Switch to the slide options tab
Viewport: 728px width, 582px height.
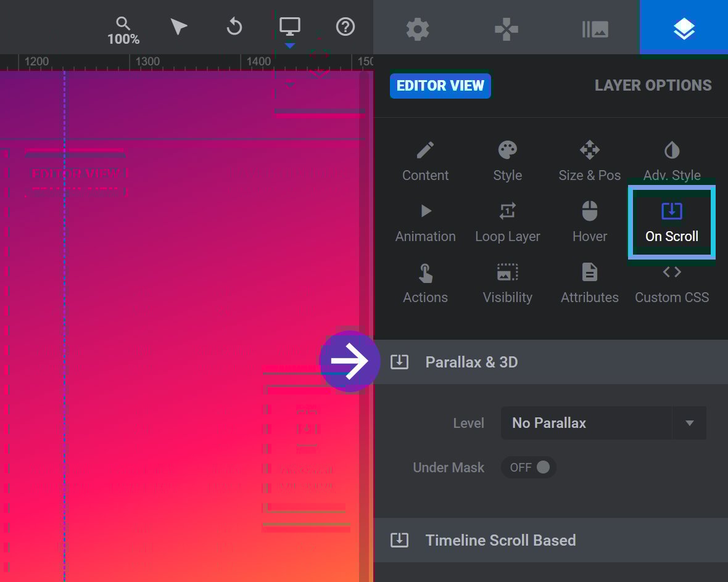595,29
